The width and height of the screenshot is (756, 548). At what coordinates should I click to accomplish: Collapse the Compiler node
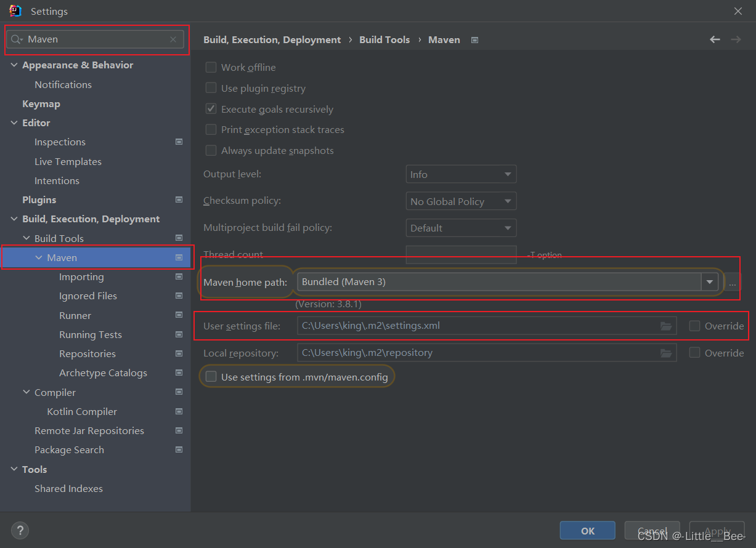click(x=26, y=393)
